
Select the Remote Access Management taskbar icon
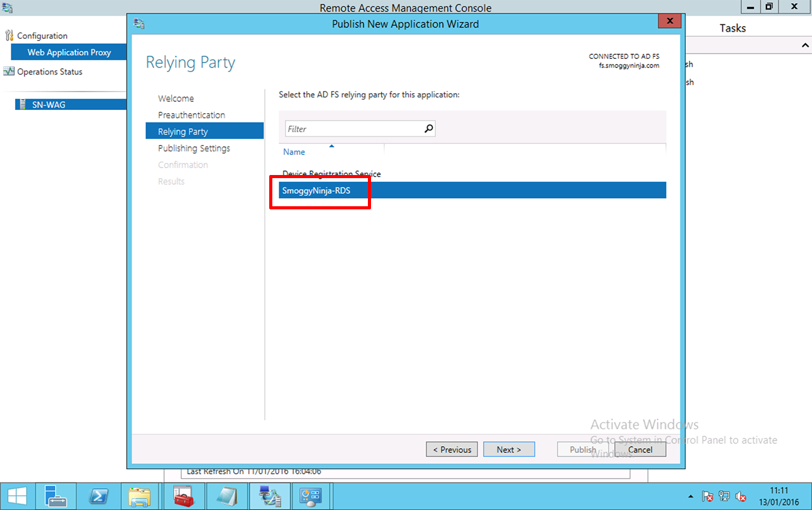pyautogui.click(x=269, y=496)
